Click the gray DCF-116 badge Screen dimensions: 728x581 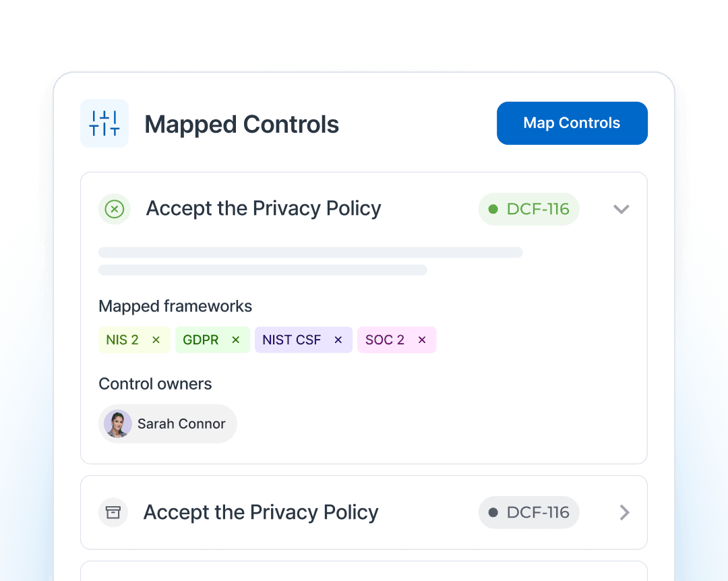529,512
